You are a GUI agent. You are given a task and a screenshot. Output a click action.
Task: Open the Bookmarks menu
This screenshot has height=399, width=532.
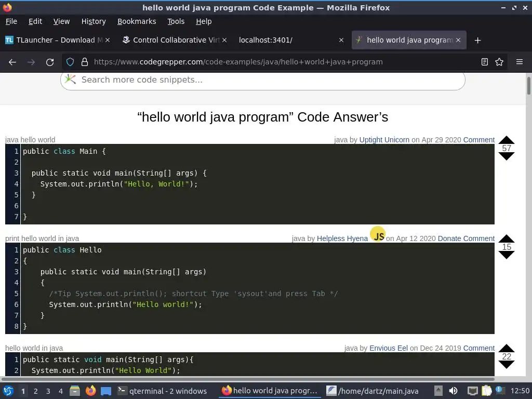tap(137, 21)
